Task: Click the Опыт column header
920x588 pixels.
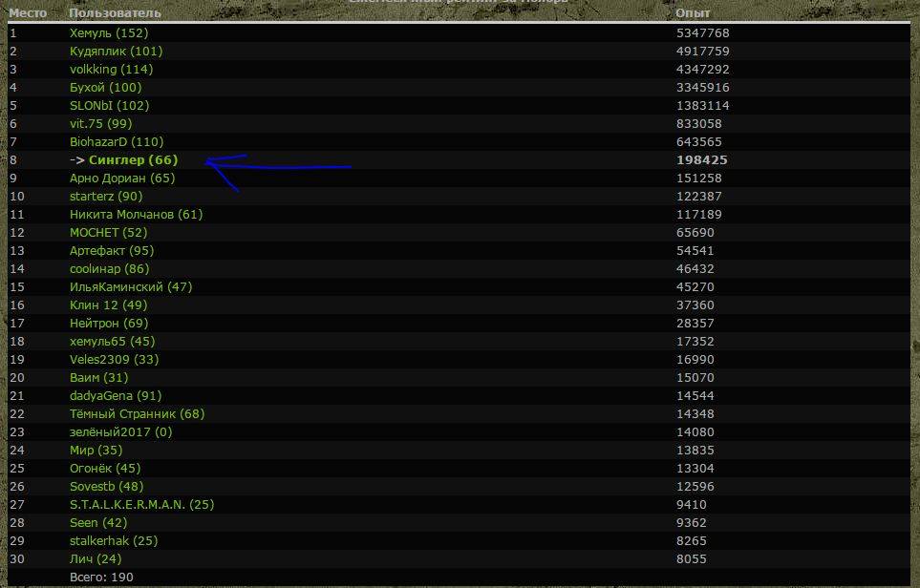Action: click(x=692, y=13)
